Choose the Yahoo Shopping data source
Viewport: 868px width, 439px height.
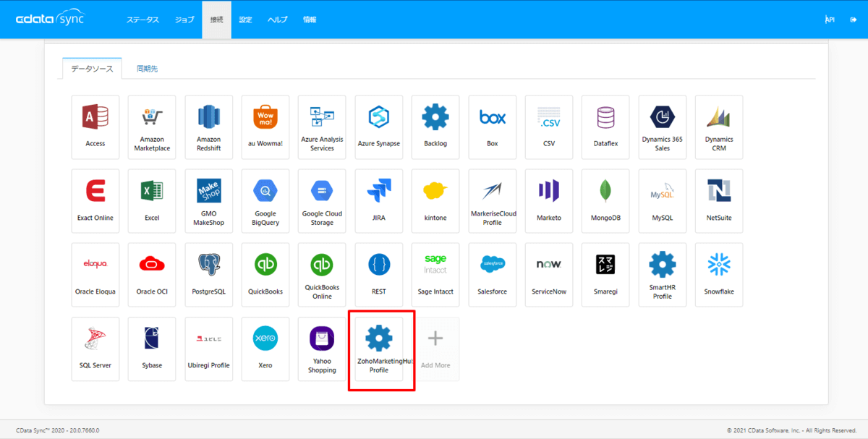(x=322, y=349)
